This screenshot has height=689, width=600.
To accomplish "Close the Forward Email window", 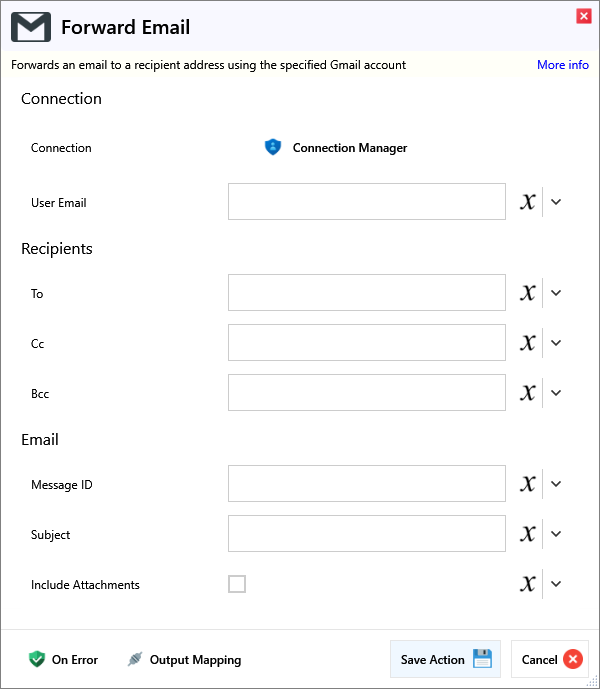I will point(583,16).
